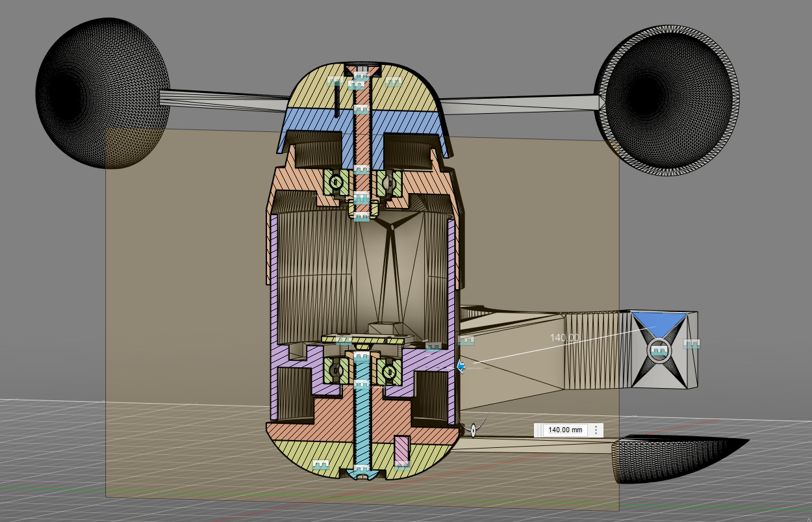Select the right anemometer cup mesh
812x522 pixels.
(667, 100)
